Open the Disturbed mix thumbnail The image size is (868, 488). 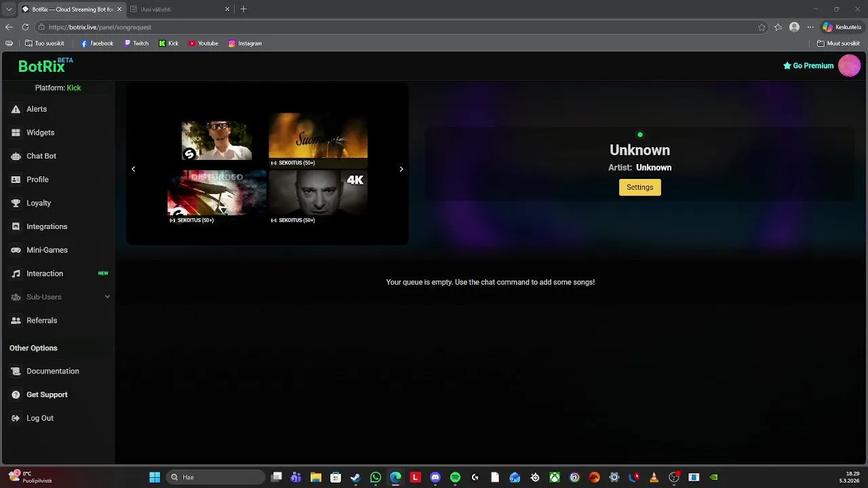pyautogui.click(x=217, y=197)
